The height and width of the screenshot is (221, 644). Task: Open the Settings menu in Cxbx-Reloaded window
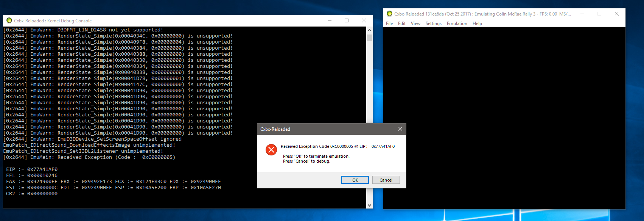pyautogui.click(x=434, y=24)
